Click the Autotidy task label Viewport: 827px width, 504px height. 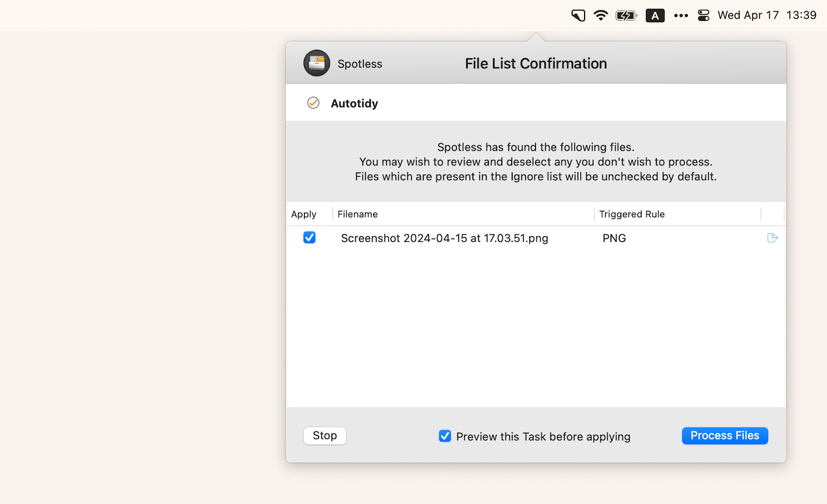[354, 103]
